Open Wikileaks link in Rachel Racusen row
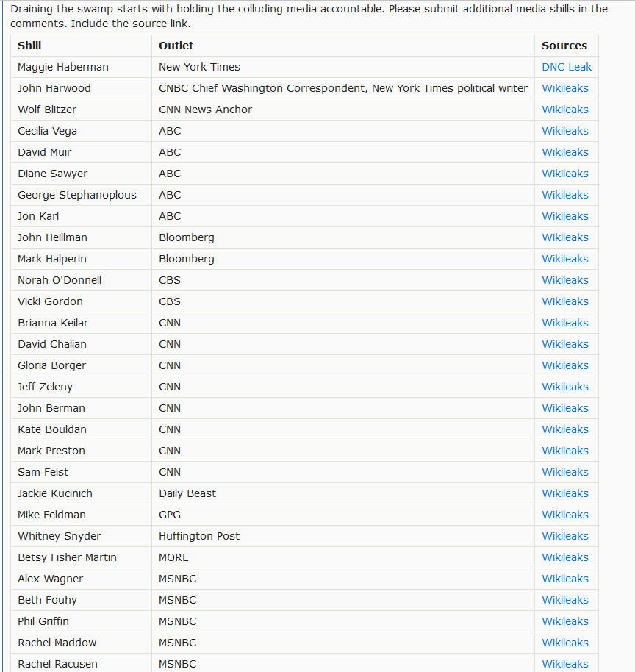Image resolution: width=635 pixels, height=672 pixels. 564,664
